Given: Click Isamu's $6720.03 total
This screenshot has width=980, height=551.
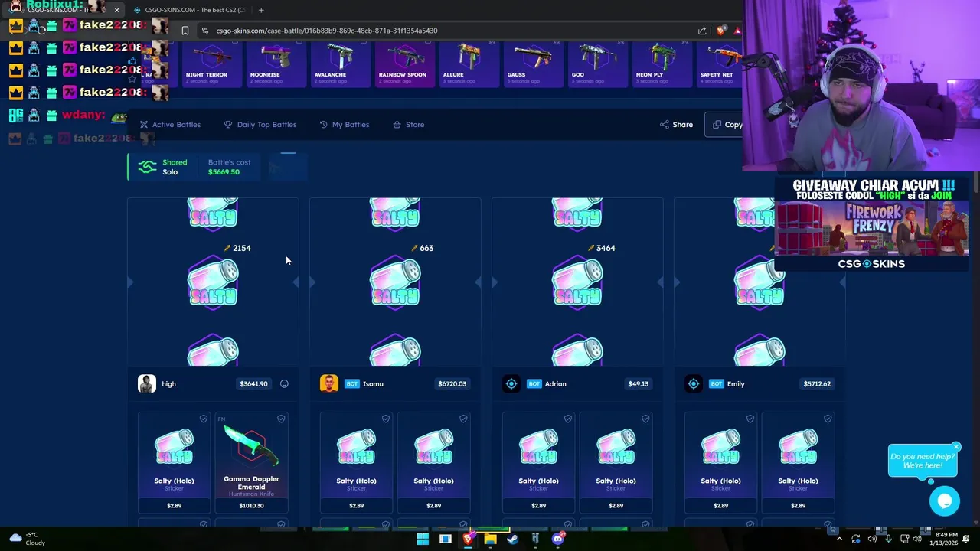Looking at the screenshot, I should tap(452, 384).
